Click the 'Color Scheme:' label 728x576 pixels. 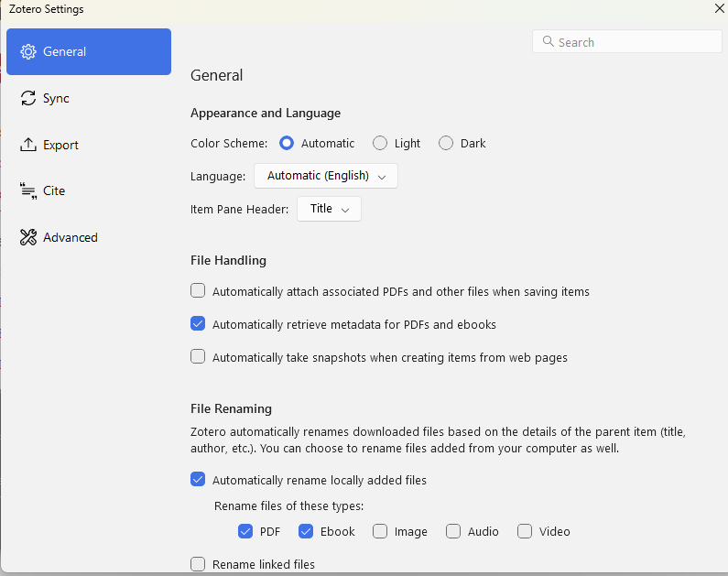(229, 144)
